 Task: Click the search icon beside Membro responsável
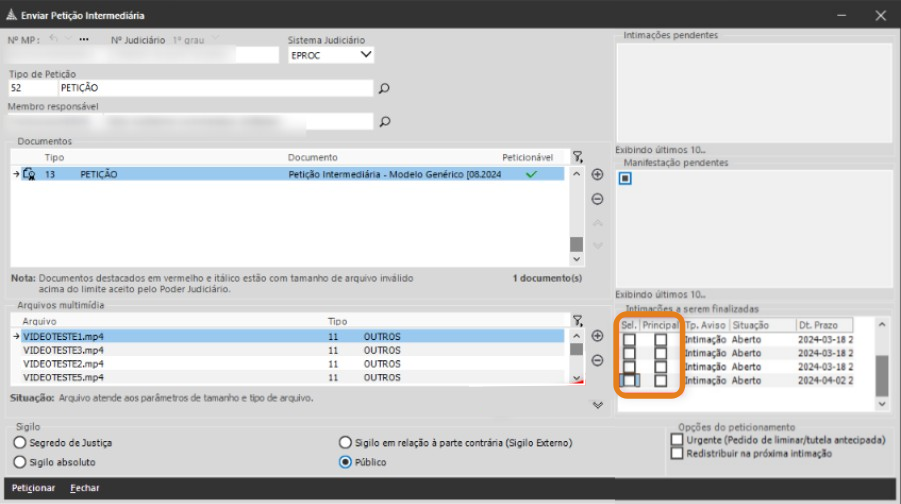[x=383, y=122]
